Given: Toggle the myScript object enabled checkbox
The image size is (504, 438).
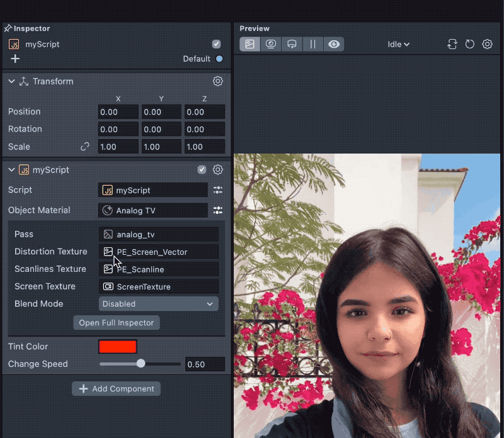Looking at the screenshot, I should coord(217,44).
